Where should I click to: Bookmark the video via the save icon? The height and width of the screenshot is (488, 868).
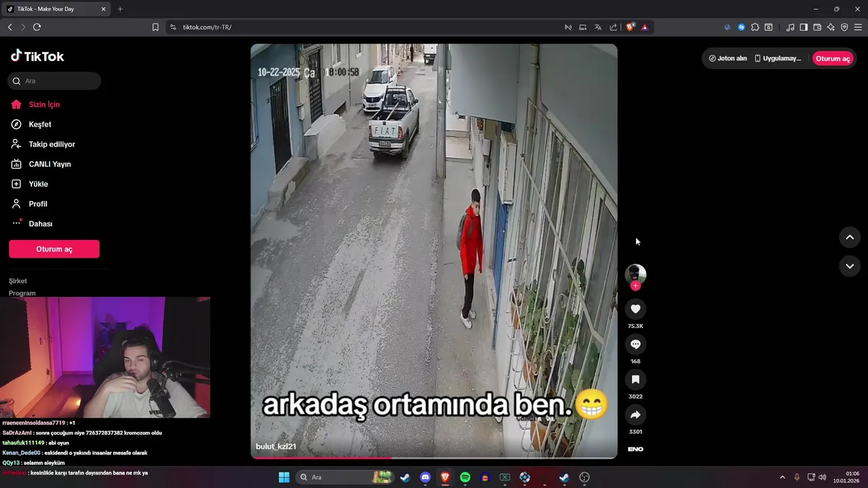[635, 380]
